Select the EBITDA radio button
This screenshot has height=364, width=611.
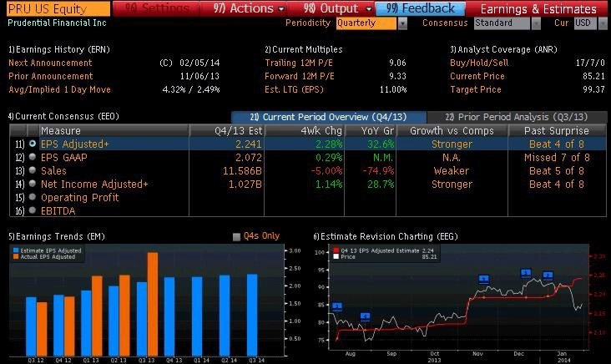pos(33,210)
